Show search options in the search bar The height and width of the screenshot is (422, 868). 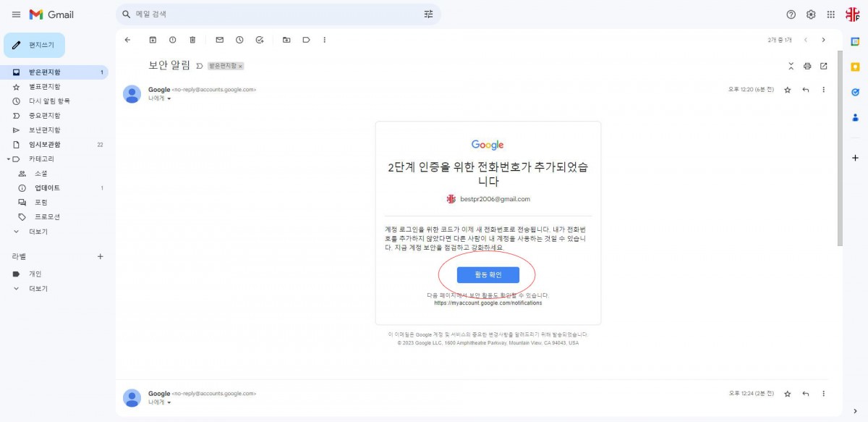click(428, 14)
